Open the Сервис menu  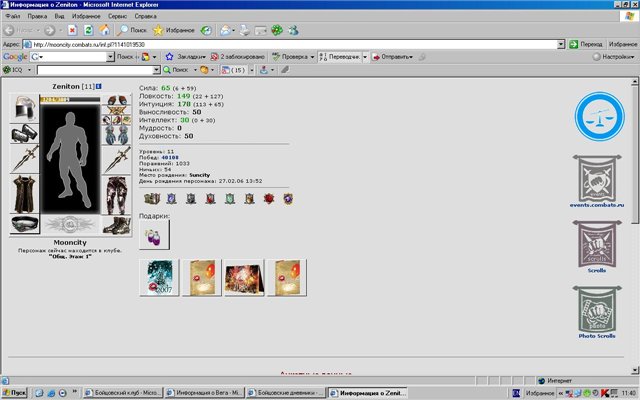pos(118,16)
